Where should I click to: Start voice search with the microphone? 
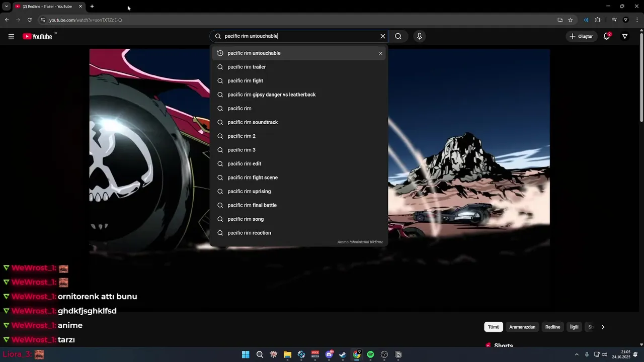click(420, 36)
